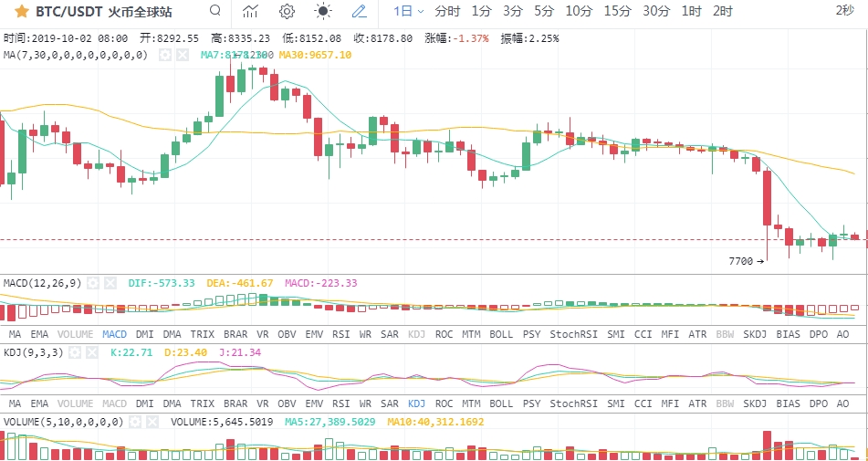
Task: Choose the 1时 timeframe
Action: tap(692, 11)
